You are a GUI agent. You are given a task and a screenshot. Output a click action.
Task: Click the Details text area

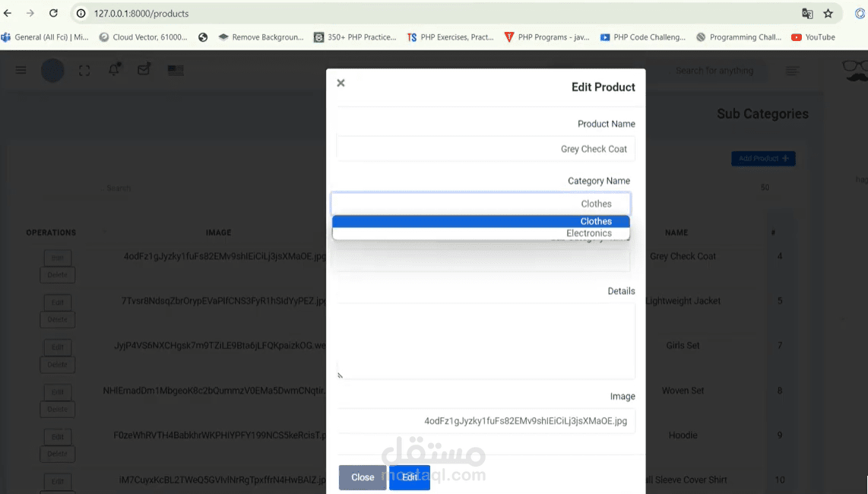click(486, 340)
